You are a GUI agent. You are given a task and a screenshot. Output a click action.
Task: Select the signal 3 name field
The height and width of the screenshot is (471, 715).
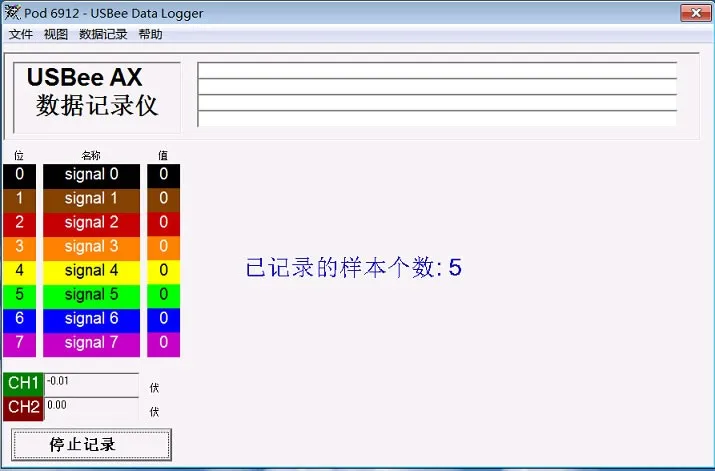point(91,248)
